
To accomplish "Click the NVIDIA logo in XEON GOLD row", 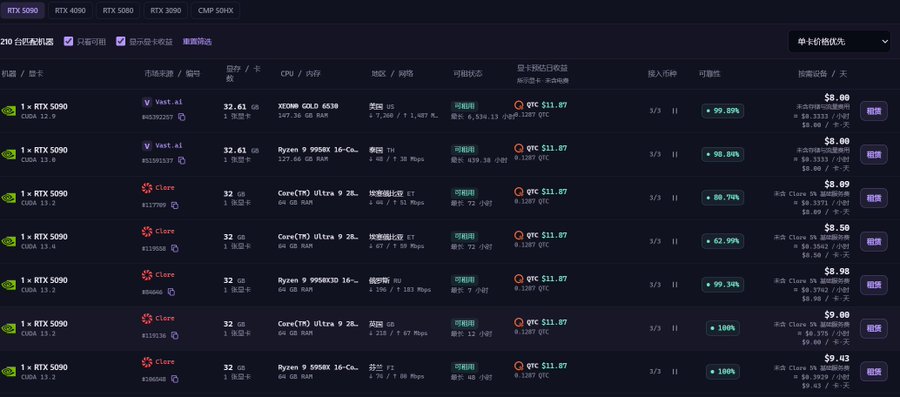I will point(9,111).
